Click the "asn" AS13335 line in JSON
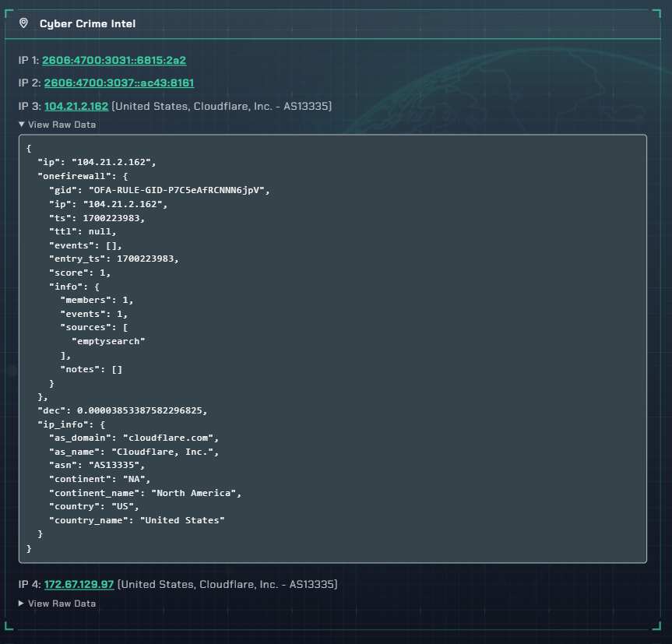 coord(97,465)
